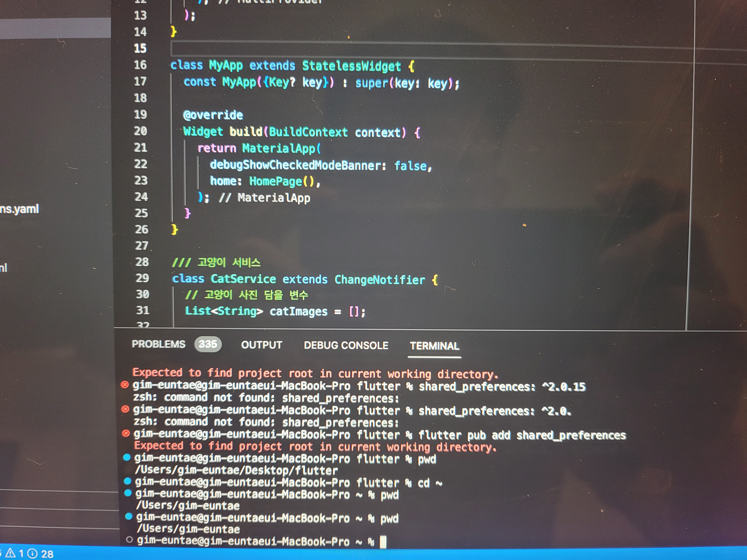This screenshot has width=747, height=560.
Task: Click blue marker beside 'flutter % pwd' command
Action: click(127, 457)
